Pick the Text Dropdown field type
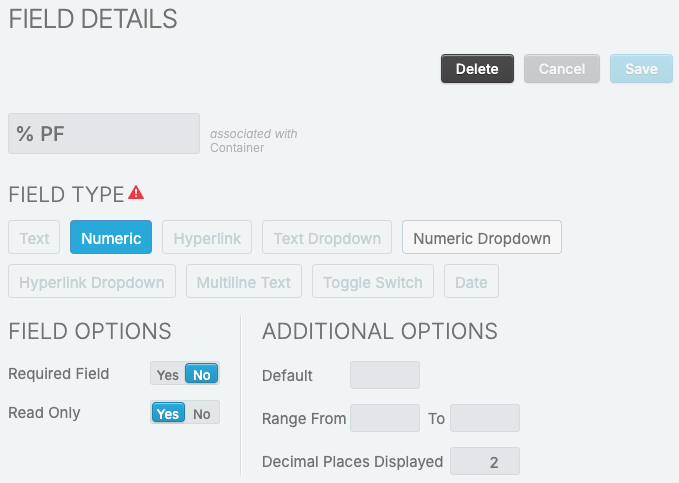 pos(327,238)
